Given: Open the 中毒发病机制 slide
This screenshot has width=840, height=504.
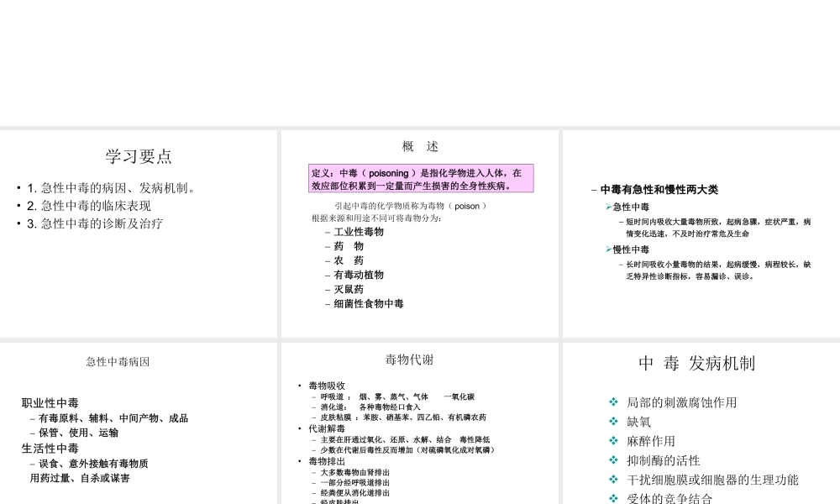Looking at the screenshot, I should (699, 364).
